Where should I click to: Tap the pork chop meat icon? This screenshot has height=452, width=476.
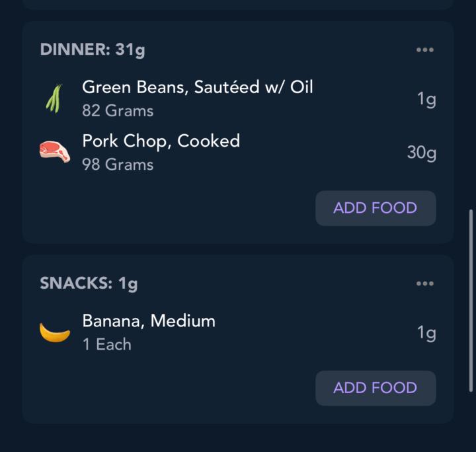(54, 152)
